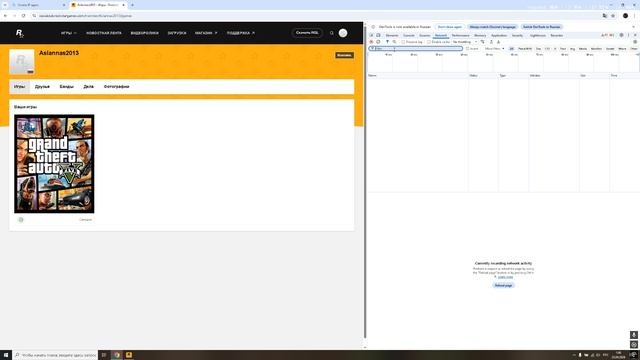
Task: Open the user avatar menu in header
Action: coord(343,33)
